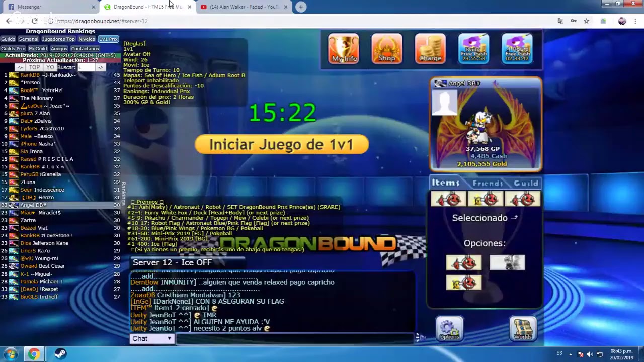644x362 pixels.
Task: Click the Steam taskbar icon
Action: point(60,354)
